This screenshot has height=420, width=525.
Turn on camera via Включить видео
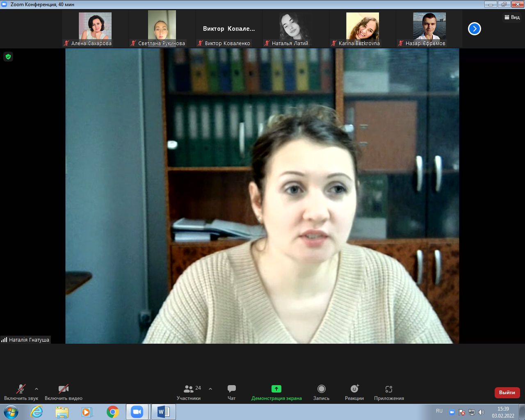point(64,392)
